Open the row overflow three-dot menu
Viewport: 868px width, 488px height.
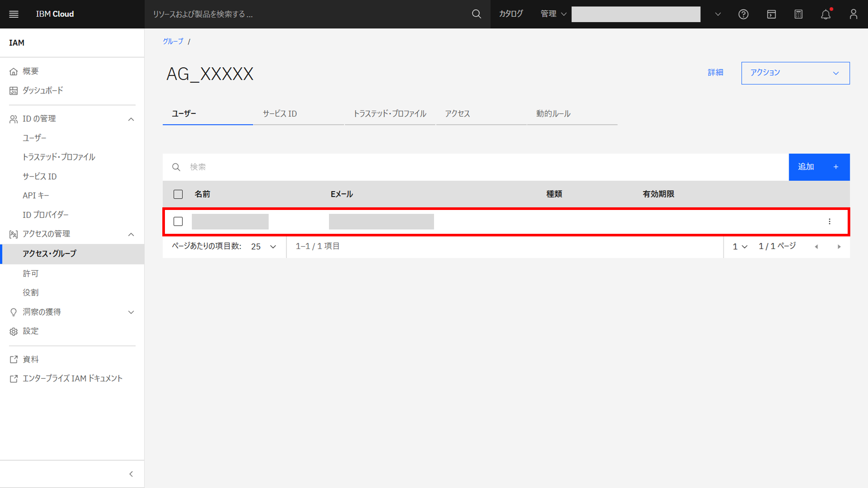[829, 222]
